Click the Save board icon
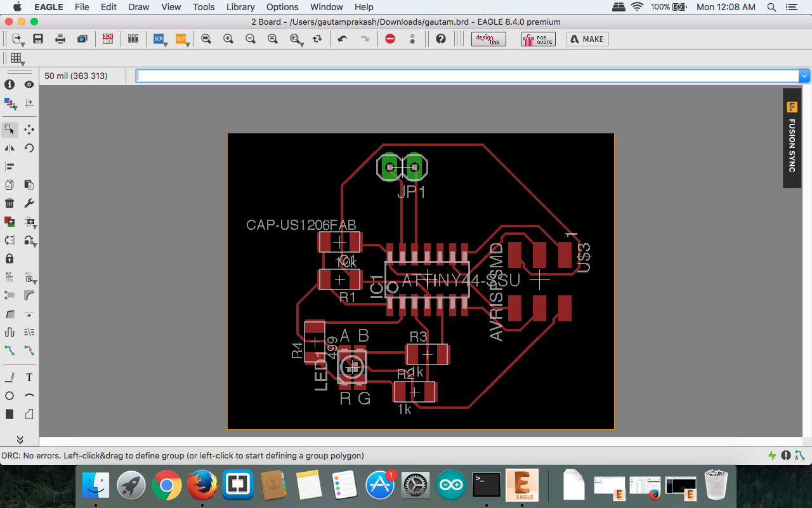Viewport: 812px width, 508px height. click(x=38, y=39)
